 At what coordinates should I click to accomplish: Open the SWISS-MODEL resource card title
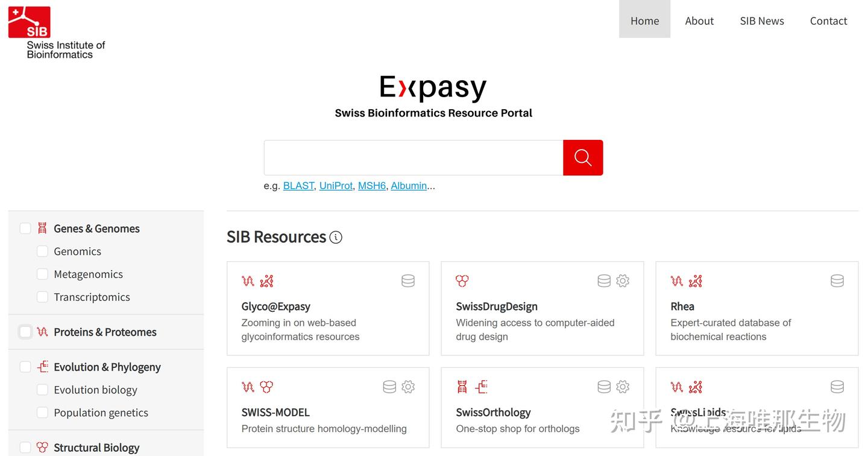pyautogui.click(x=275, y=413)
